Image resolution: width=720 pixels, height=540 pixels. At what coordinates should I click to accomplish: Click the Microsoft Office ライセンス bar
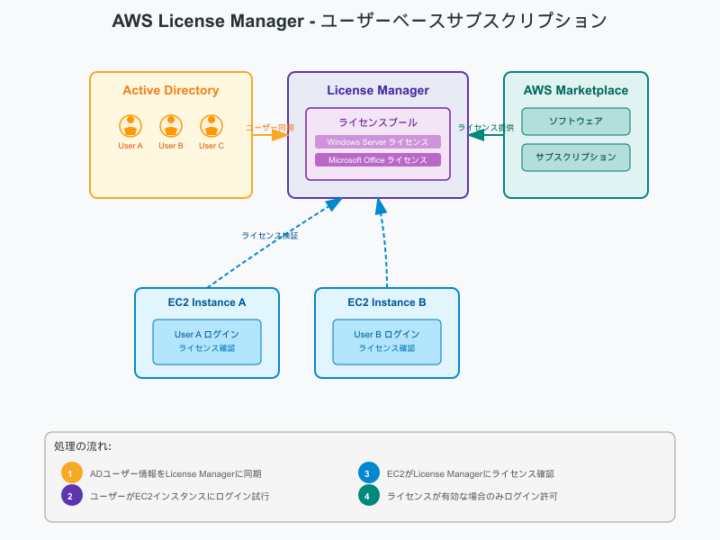pyautogui.click(x=378, y=160)
